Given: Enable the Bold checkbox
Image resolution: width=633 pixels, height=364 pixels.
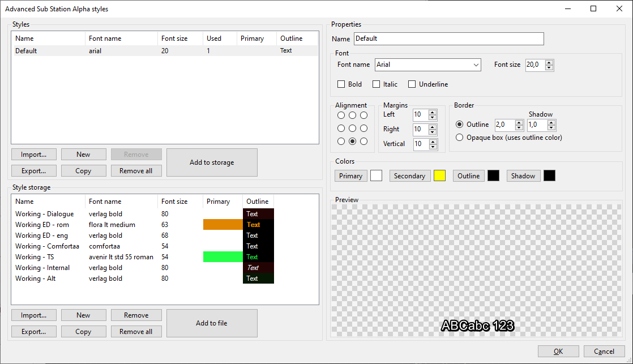Looking at the screenshot, I should click(x=340, y=84).
